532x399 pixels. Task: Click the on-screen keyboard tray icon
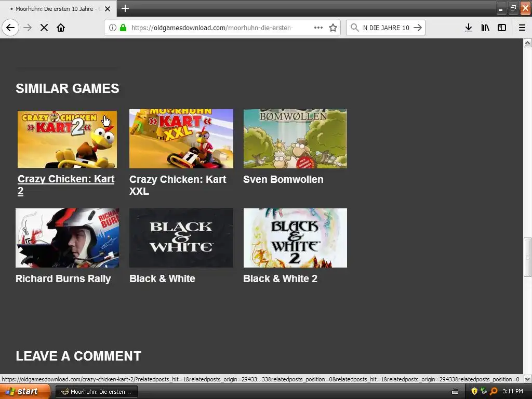[455, 392]
